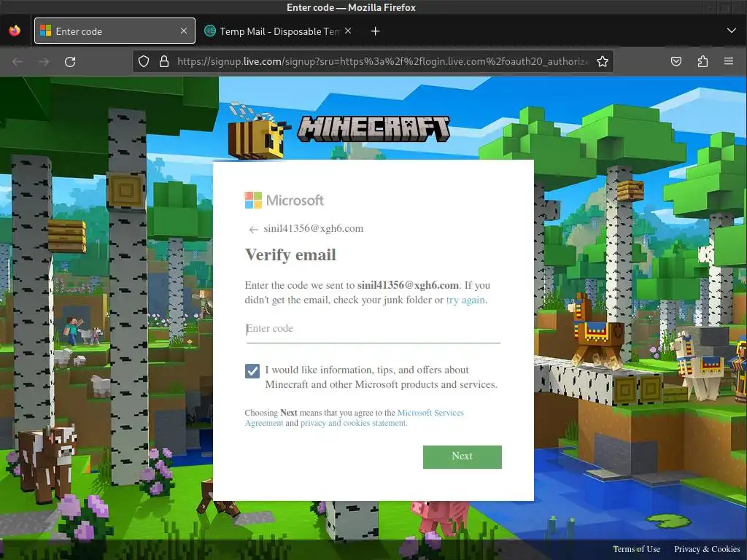
Task: Open Privacy & Cookies footer link
Action: (707, 549)
